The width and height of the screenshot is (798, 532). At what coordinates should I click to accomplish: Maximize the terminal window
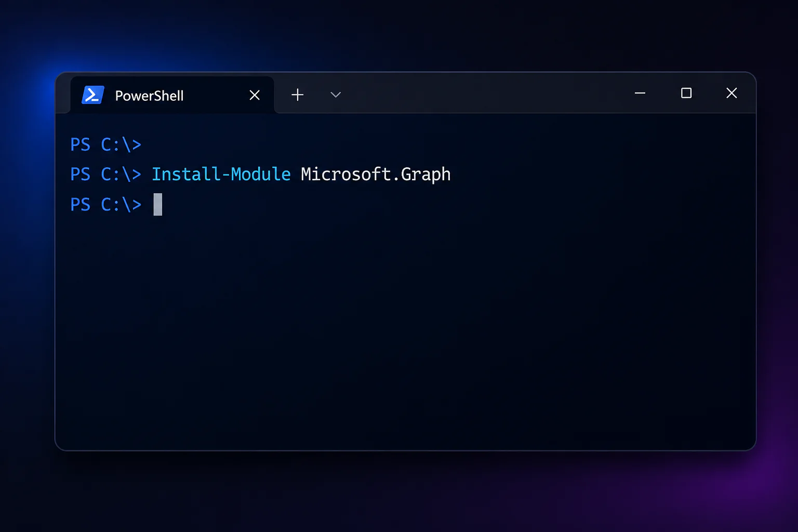tap(686, 93)
